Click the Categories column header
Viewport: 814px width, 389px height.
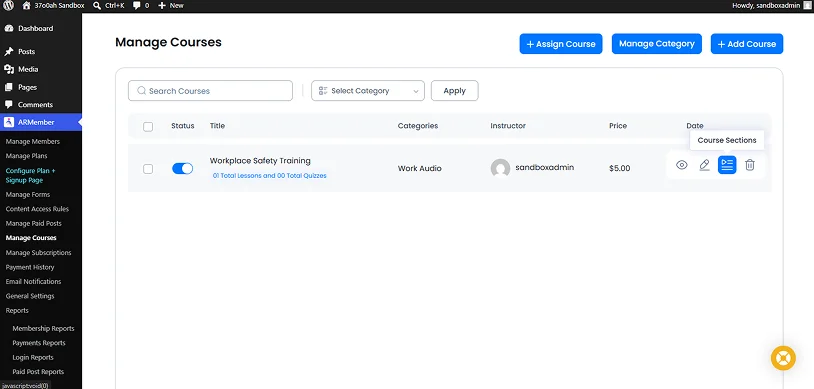click(x=418, y=126)
